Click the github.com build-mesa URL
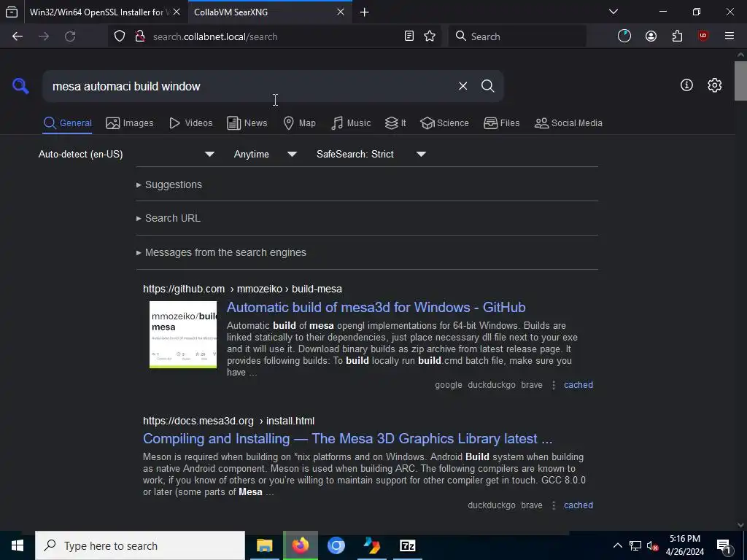This screenshot has width=747, height=560. coord(242,289)
